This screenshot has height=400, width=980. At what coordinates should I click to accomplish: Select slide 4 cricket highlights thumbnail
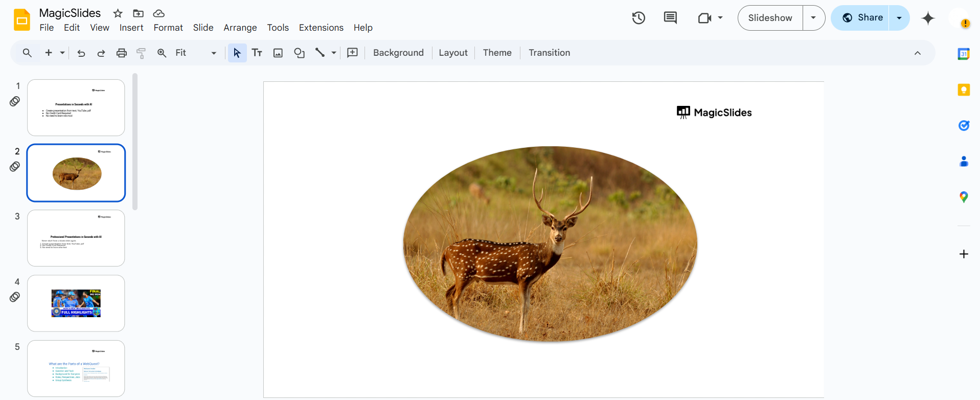coord(76,303)
